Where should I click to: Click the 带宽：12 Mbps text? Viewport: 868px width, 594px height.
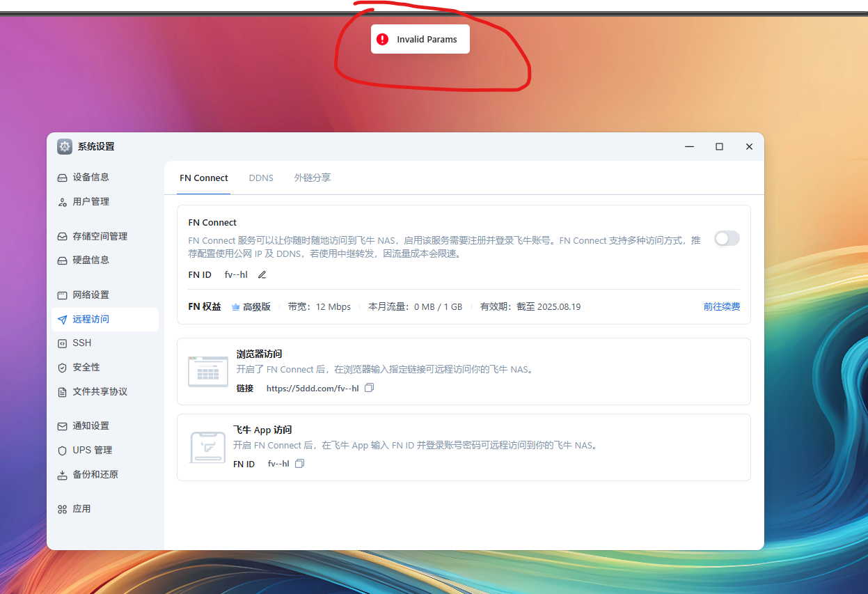click(x=319, y=307)
